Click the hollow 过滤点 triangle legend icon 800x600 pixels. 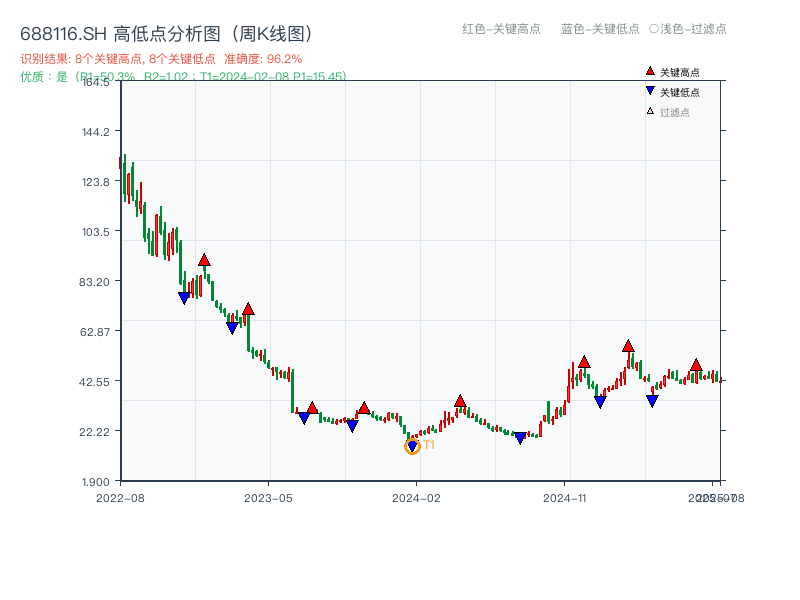[649, 108]
